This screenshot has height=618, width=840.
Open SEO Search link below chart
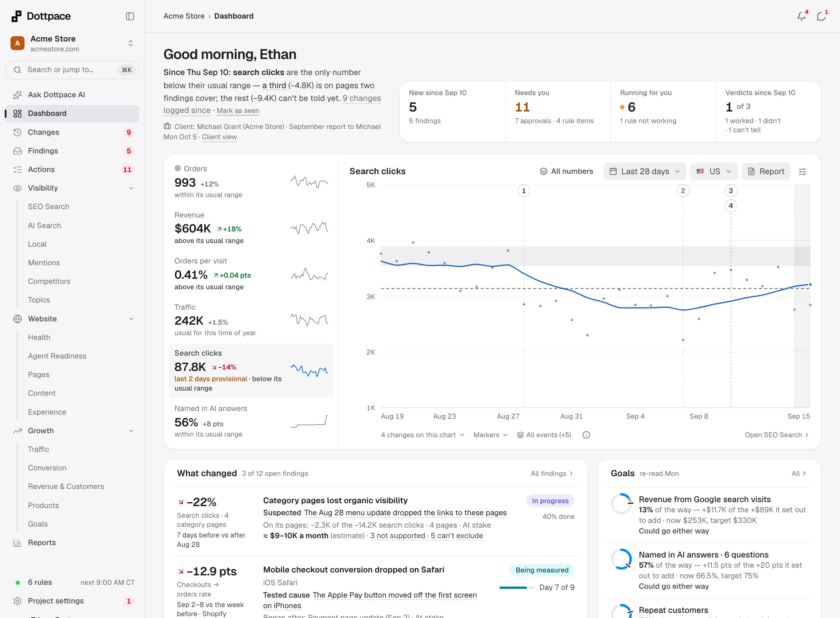tap(777, 435)
